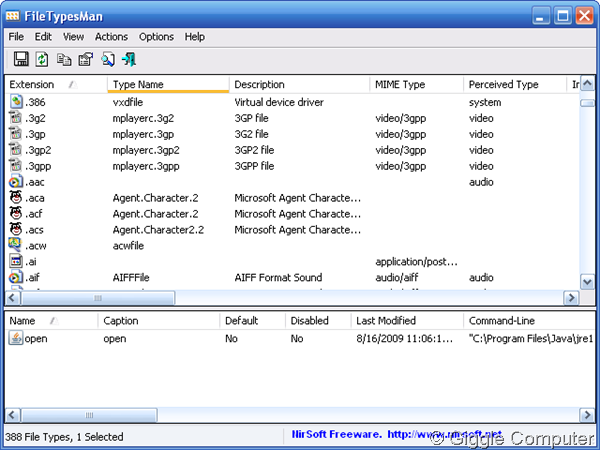Select the vxdfile type name cell

128,102
